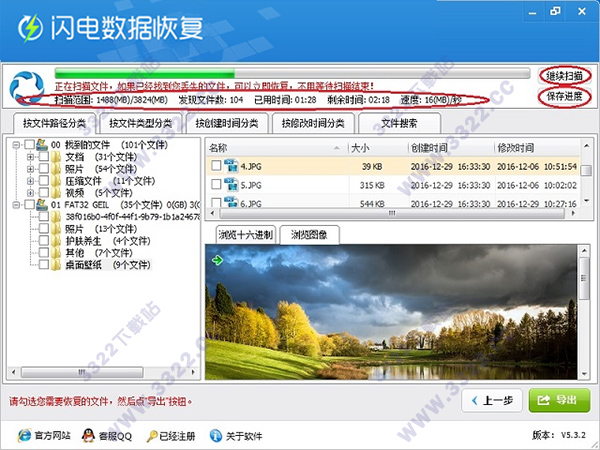Open the 浏览十六进制 tab
The width and height of the screenshot is (600, 450).
(246, 235)
